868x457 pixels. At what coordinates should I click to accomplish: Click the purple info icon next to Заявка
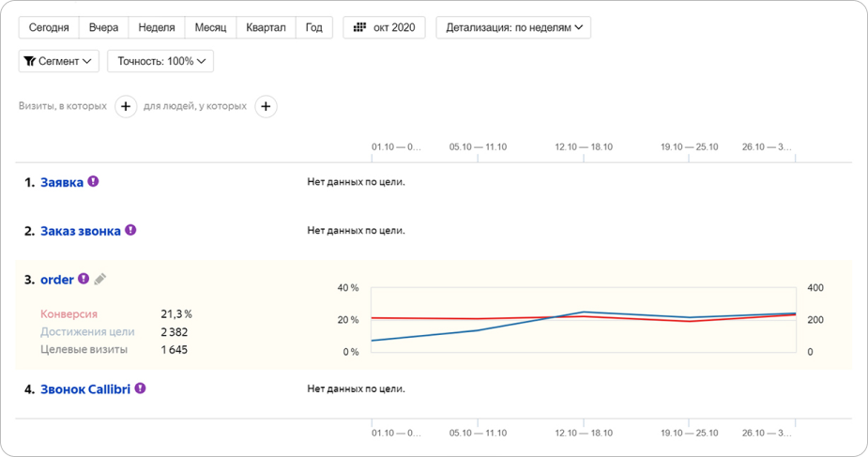coord(93,181)
